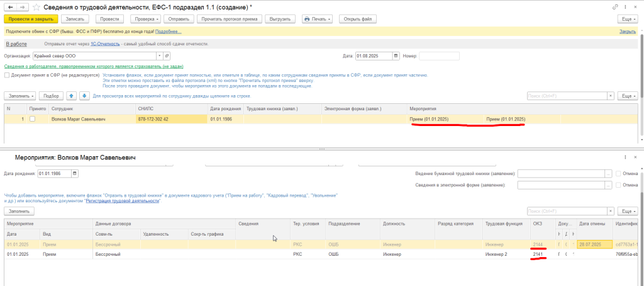This screenshot has height=286, width=644.
Task: Move employee row down with arrow button
Action: click(84, 96)
